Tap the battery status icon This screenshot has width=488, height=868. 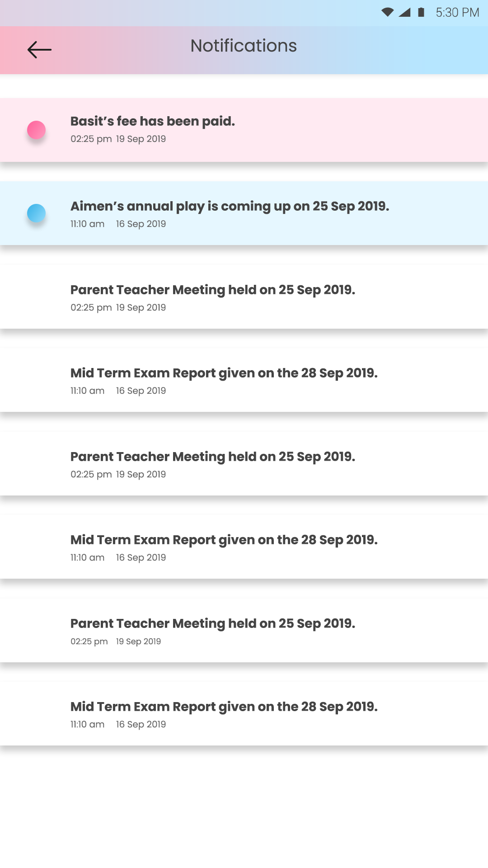(x=421, y=12)
